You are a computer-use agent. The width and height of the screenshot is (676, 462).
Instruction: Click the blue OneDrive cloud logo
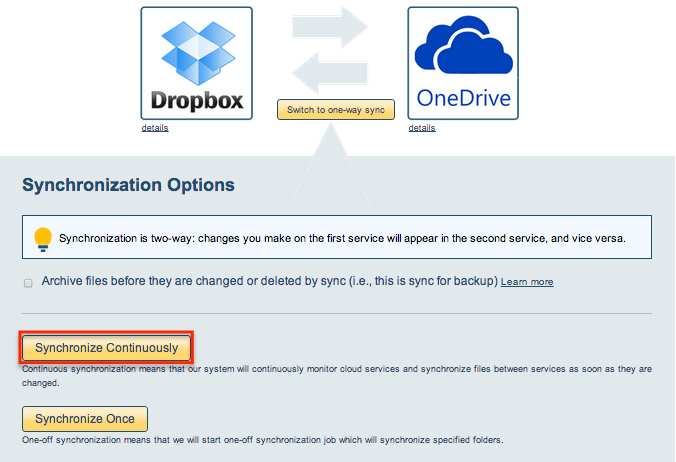(463, 45)
